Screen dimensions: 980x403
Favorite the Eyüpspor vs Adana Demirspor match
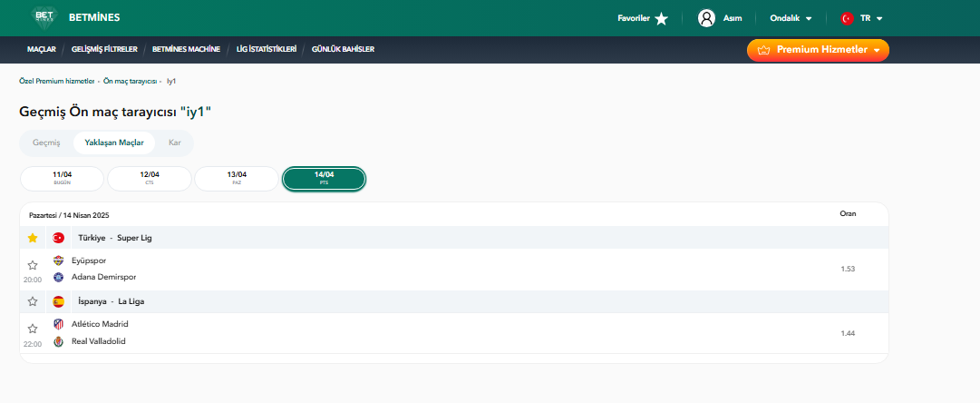33,265
